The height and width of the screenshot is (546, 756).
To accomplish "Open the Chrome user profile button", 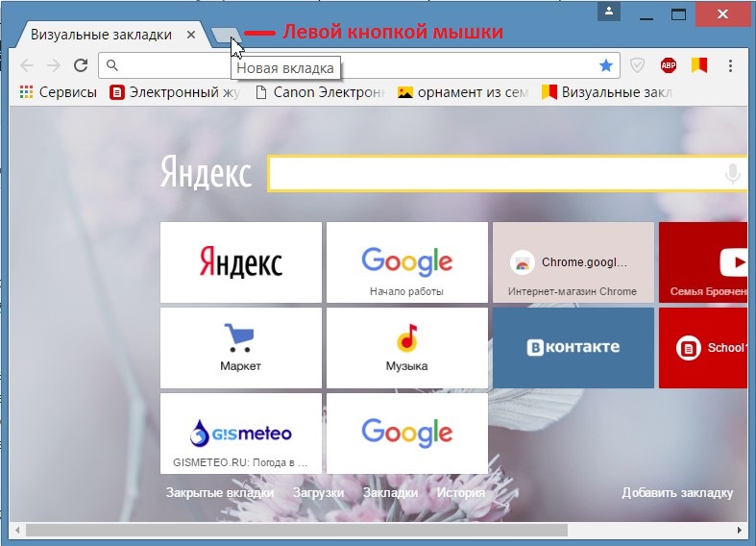I will point(608,12).
